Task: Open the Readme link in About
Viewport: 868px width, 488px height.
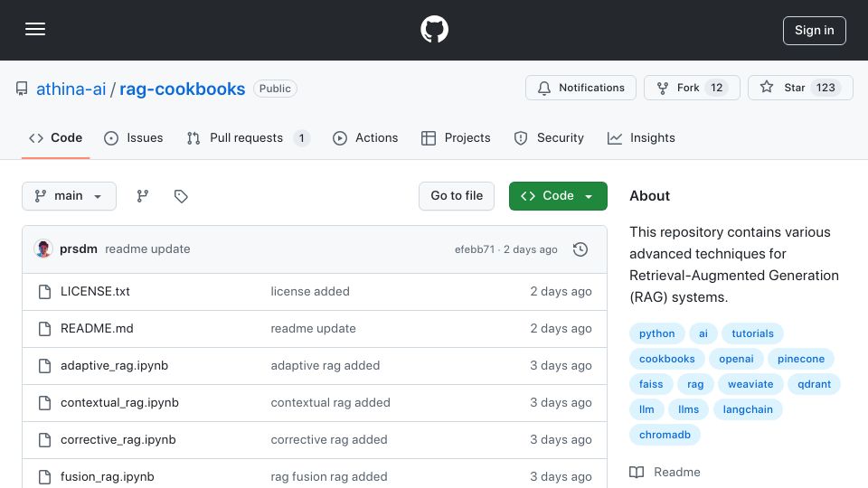Action: coord(665,473)
